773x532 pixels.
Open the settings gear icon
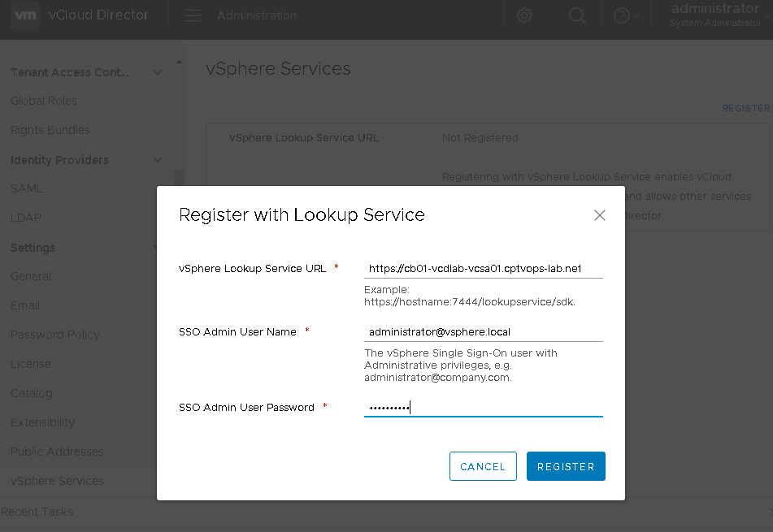click(x=523, y=15)
